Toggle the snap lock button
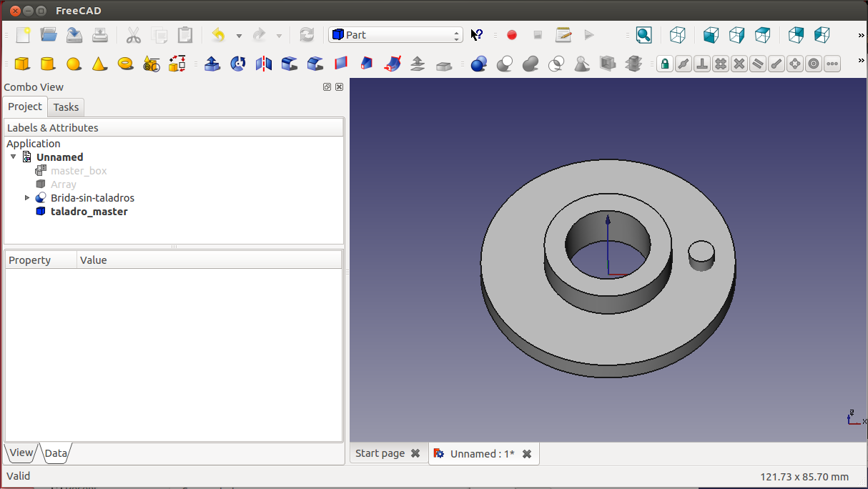Image resolution: width=868 pixels, height=489 pixels. (665, 64)
